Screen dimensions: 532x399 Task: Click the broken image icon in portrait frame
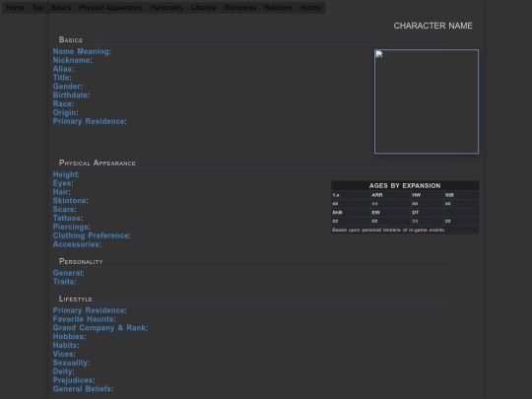tap(379, 54)
